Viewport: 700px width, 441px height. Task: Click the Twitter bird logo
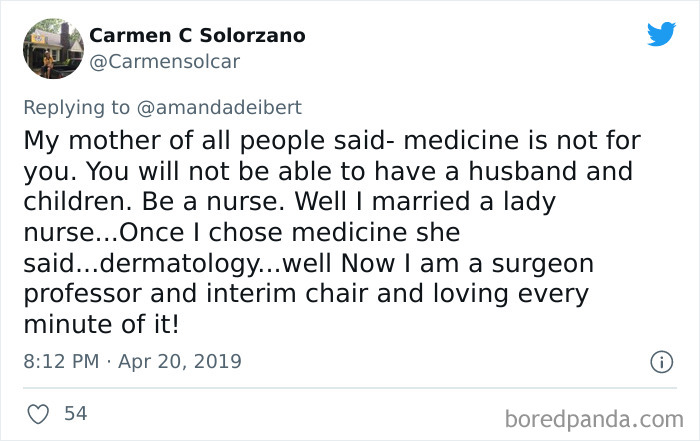(x=661, y=34)
